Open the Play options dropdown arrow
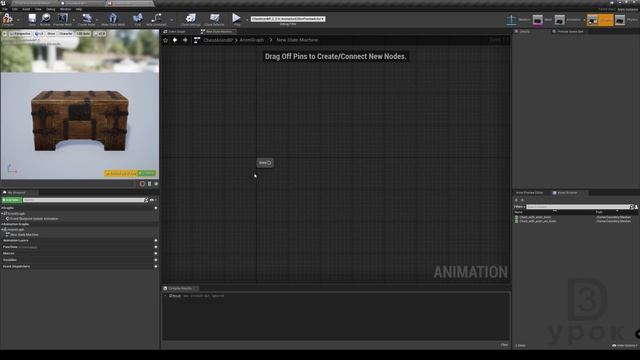The width and height of the screenshot is (640, 360). tap(247, 20)
